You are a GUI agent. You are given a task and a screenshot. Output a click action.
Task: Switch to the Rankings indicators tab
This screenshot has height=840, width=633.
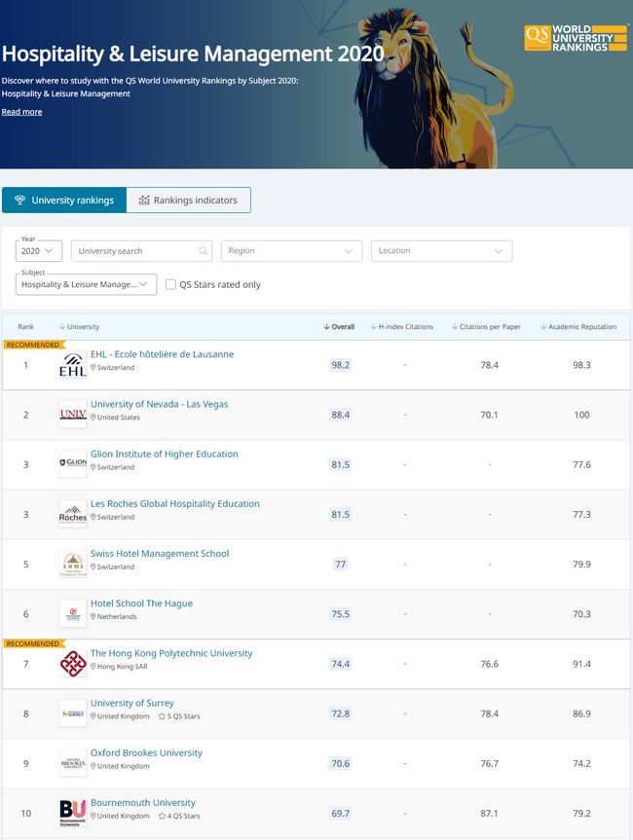click(x=189, y=200)
